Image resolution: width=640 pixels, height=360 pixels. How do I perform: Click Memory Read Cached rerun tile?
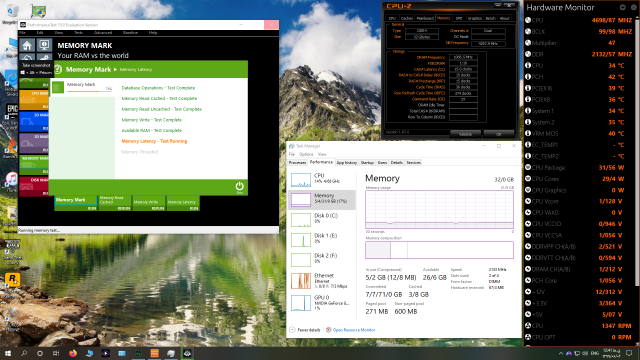[x=114, y=203]
